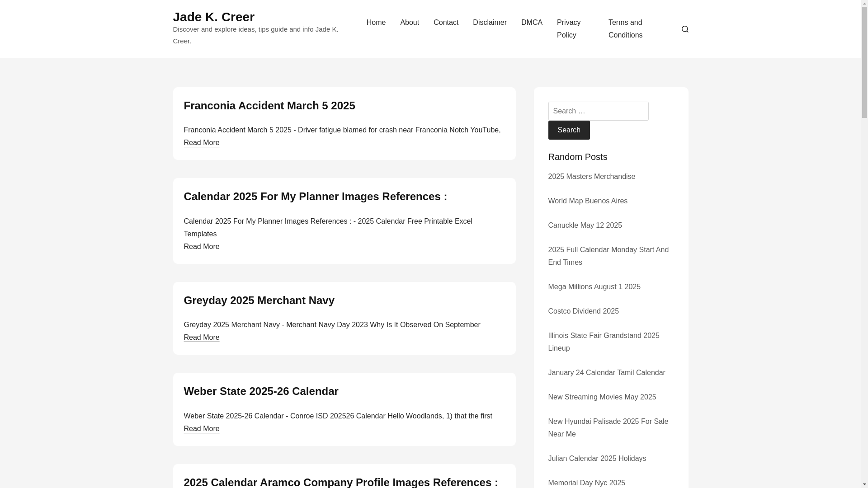868x488 pixels.
Task: Open 2025 Calendar Aramco Company Profile post
Action: pyautogui.click(x=340, y=482)
